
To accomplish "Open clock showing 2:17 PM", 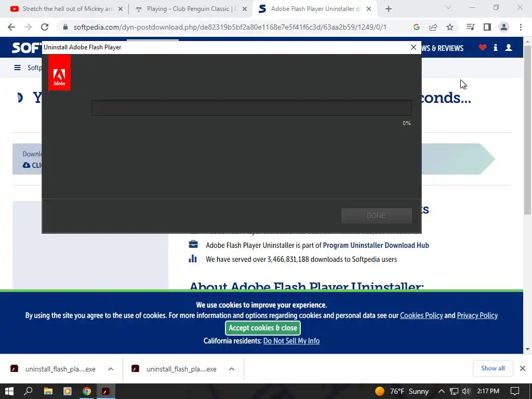I will 488,391.
